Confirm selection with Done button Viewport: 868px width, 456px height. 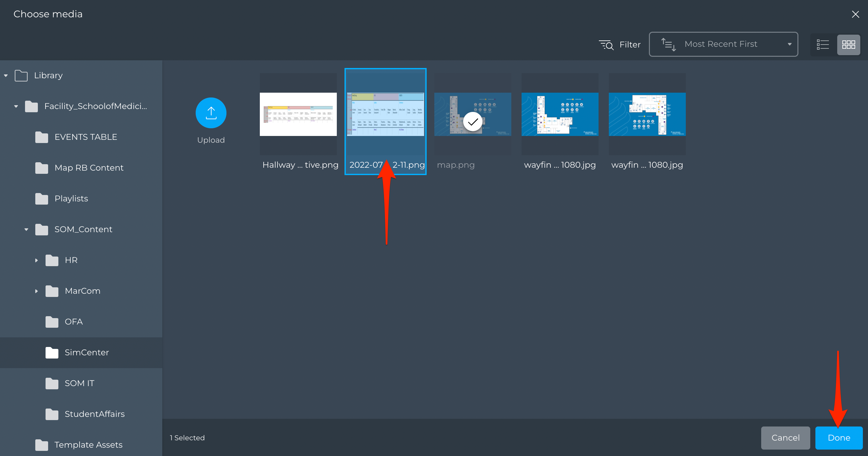pos(839,438)
